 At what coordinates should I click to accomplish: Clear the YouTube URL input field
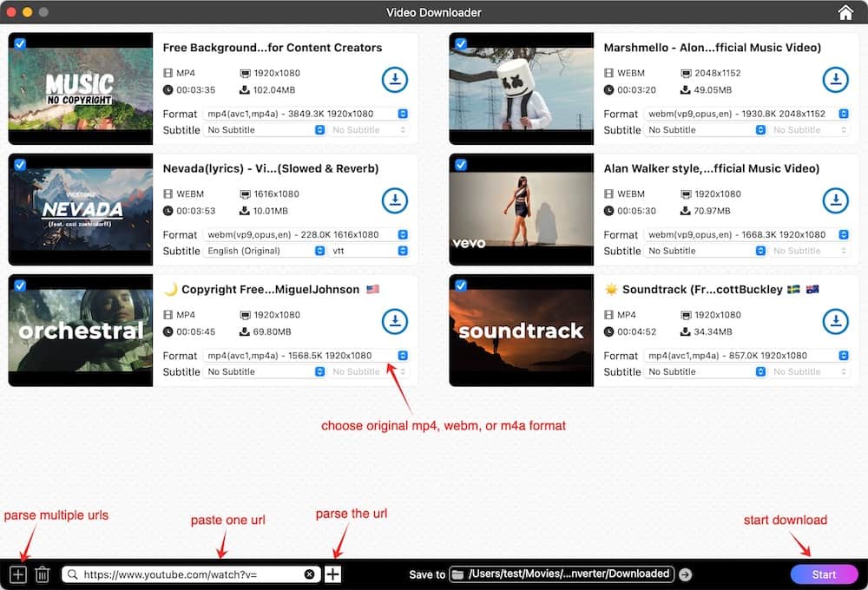311,574
